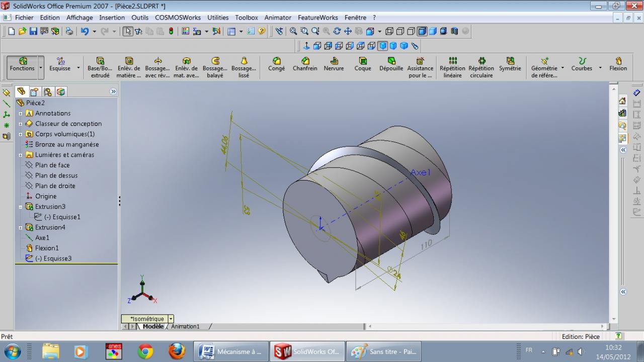
Task: Select the Dépouille draft tool
Action: 391,64
